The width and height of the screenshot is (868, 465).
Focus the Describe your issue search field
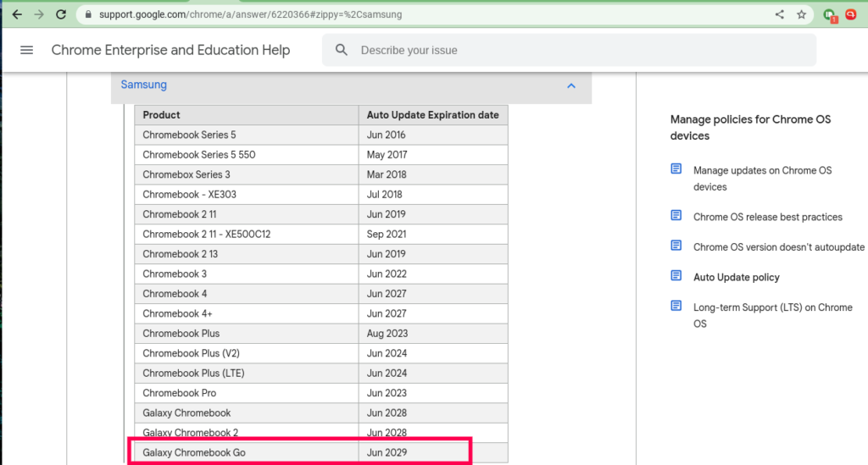(569, 50)
